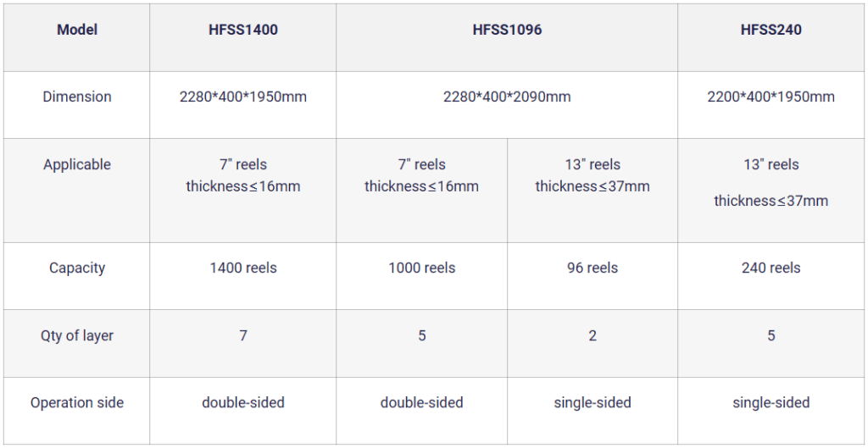Click the 2200*400*1950mm dimension value
The height and width of the screenshot is (448, 868).
771,97
